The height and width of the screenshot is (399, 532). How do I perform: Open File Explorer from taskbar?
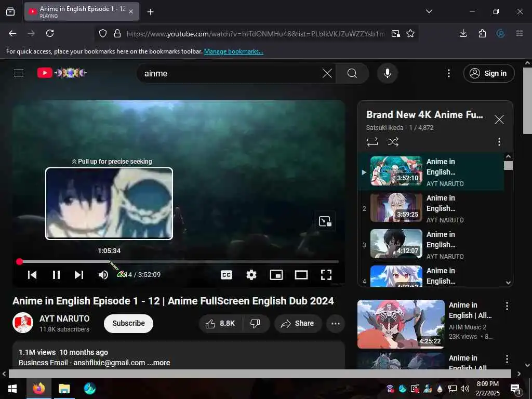[64, 389]
